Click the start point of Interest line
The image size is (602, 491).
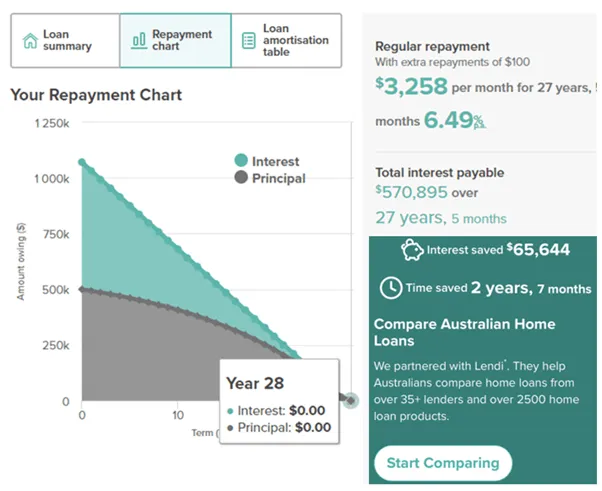coord(82,162)
